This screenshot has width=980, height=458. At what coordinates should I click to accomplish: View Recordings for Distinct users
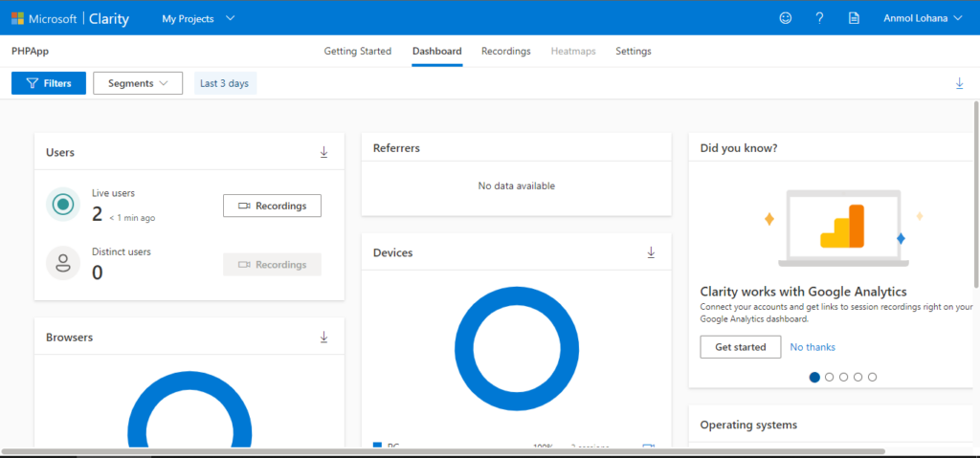click(x=272, y=264)
